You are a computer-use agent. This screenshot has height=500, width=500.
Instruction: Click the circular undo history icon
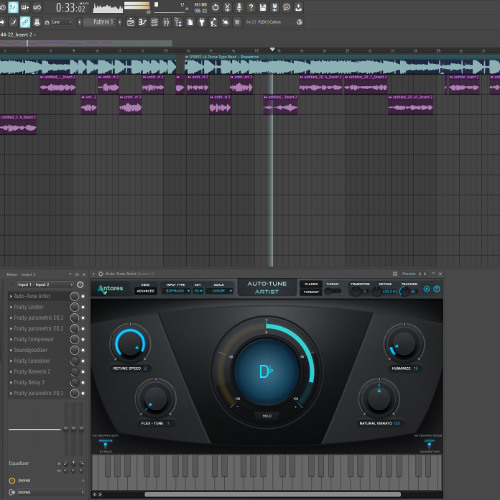[x=215, y=7]
